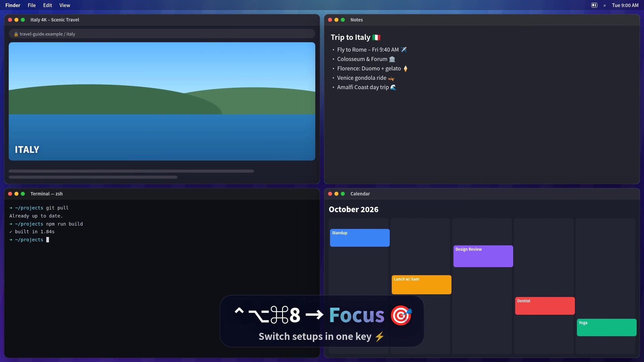Open the Finder menu

pos(13,5)
